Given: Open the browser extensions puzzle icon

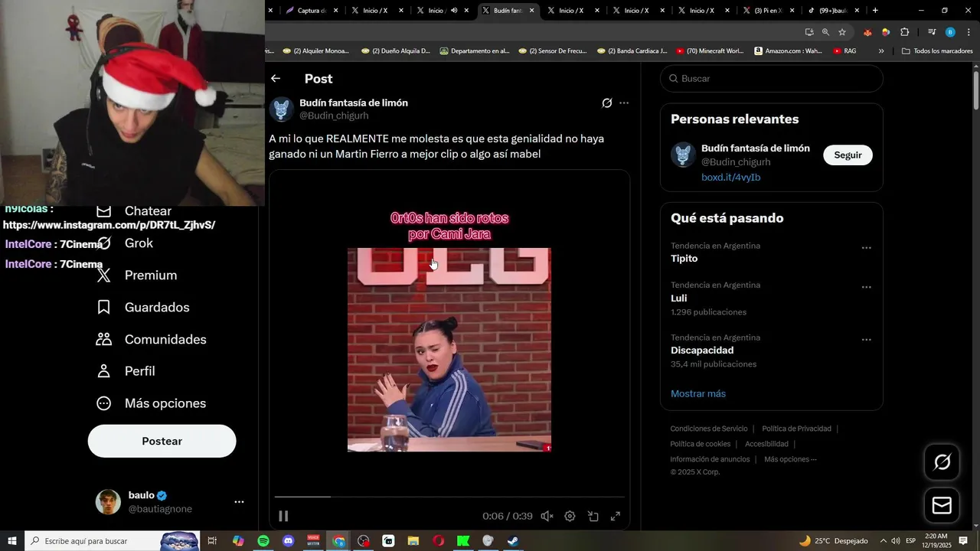Looking at the screenshot, I should (905, 32).
